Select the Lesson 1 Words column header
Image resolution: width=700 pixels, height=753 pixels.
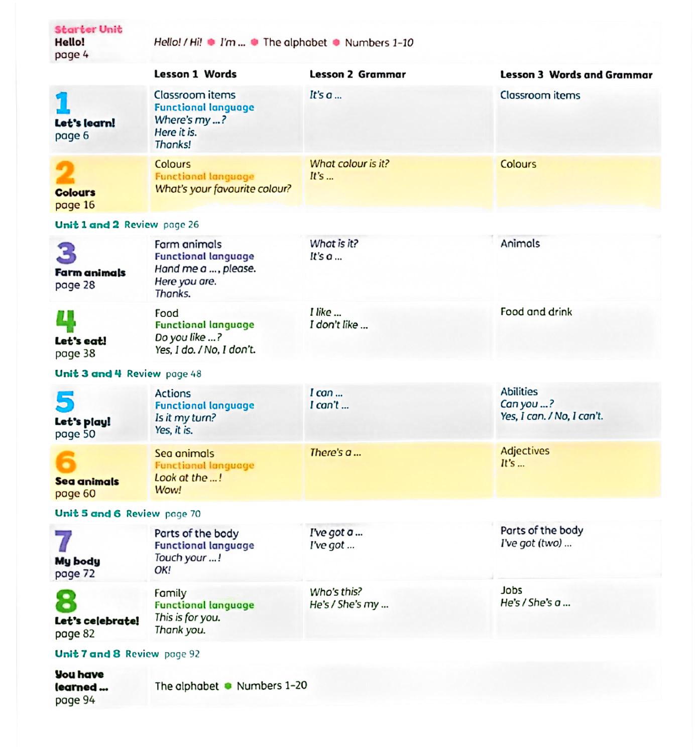pyautogui.click(x=195, y=74)
